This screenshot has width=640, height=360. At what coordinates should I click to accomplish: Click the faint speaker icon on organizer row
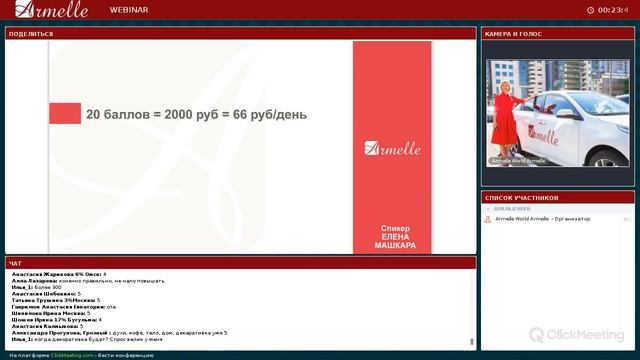coord(627,220)
